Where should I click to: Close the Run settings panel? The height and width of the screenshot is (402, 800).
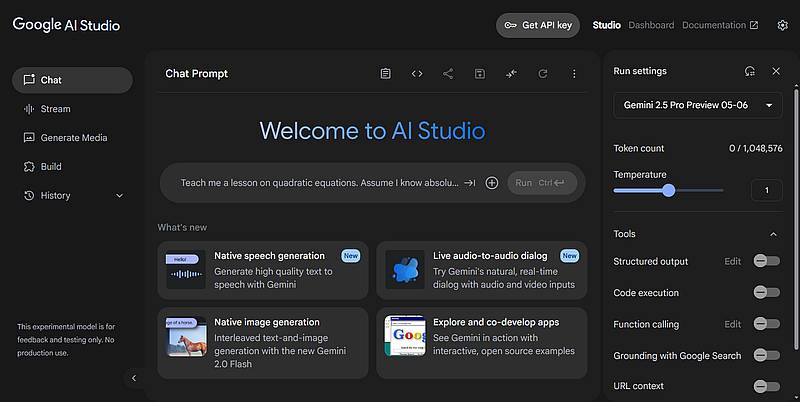tap(776, 71)
